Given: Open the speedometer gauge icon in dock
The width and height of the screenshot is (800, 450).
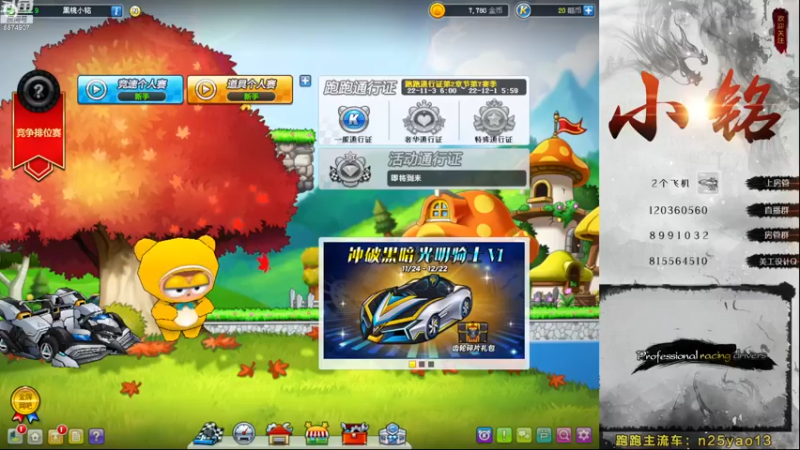Looking at the screenshot, I should click(x=244, y=434).
